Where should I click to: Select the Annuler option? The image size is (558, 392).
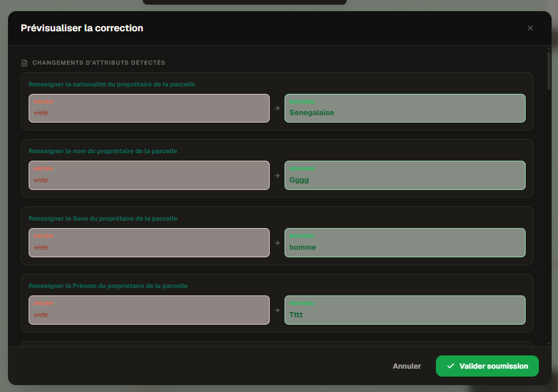(x=407, y=366)
